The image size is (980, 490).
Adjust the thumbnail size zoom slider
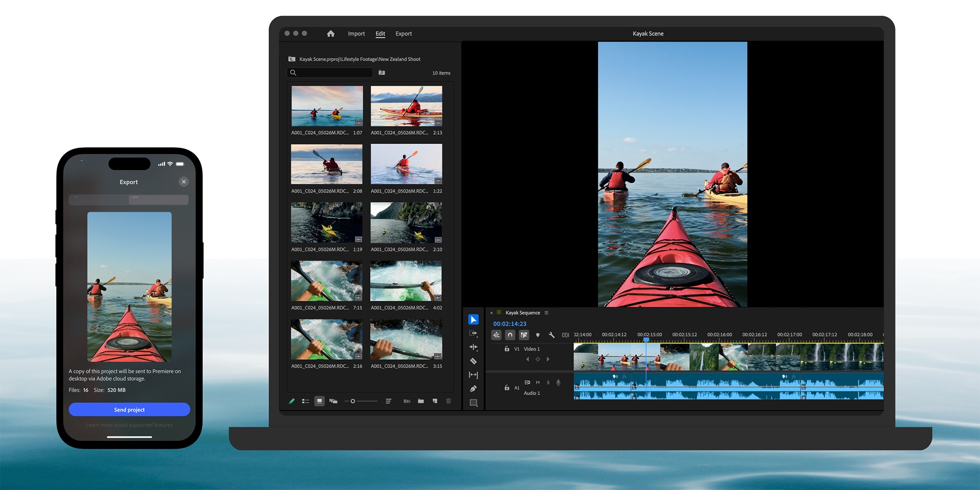tap(353, 401)
